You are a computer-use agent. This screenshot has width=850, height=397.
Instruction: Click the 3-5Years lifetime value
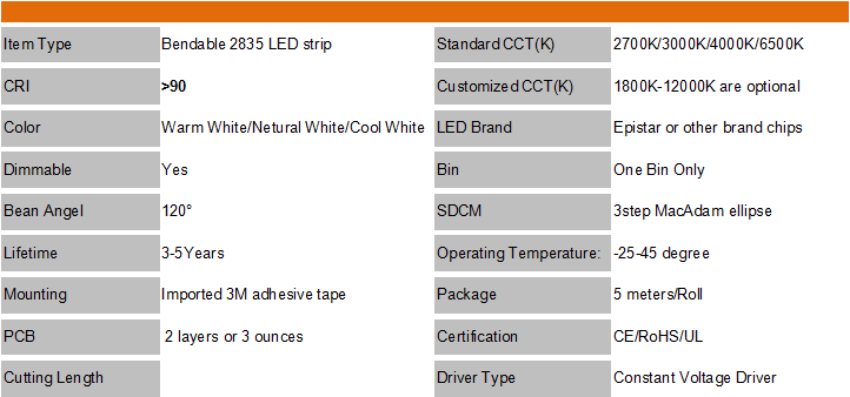point(192,253)
